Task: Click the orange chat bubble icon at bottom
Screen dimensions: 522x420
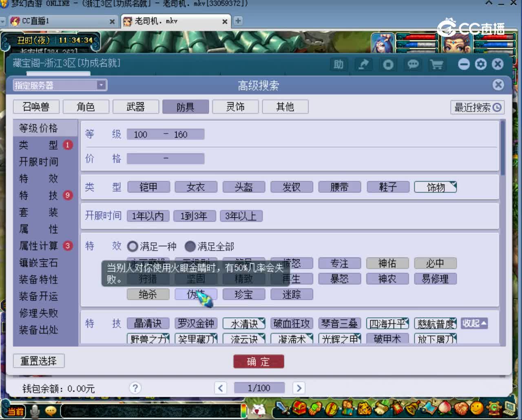Action: tap(51, 411)
